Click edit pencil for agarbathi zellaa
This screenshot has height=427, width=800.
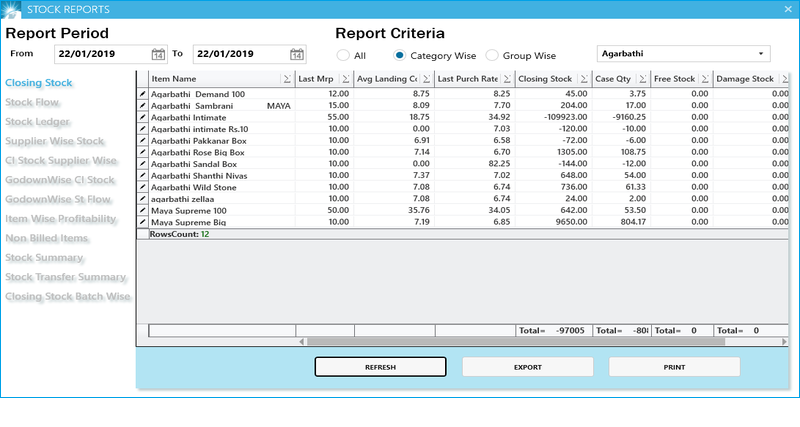pos(143,199)
